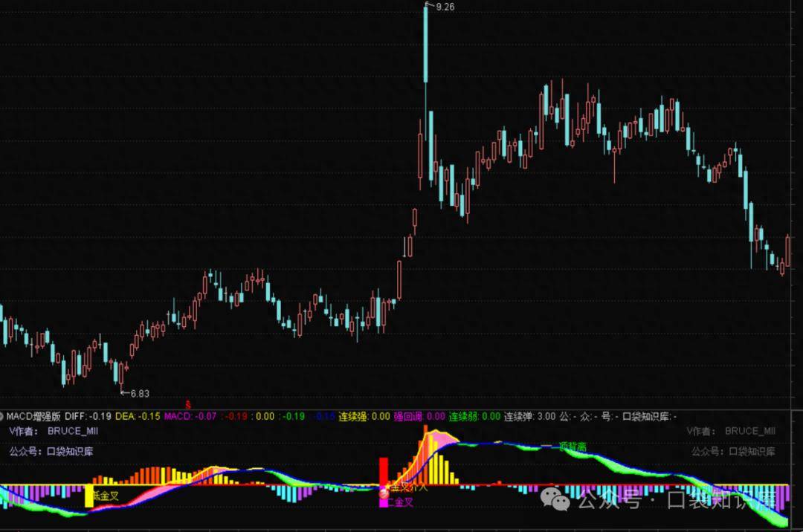Click the green 顶背离 divergence label
The image size is (803, 532).
573,447
